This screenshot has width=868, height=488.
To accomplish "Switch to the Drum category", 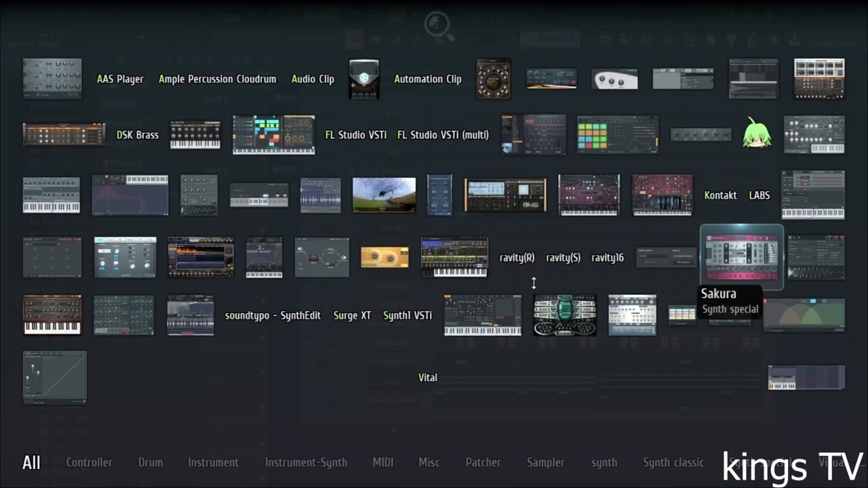I will (x=151, y=462).
